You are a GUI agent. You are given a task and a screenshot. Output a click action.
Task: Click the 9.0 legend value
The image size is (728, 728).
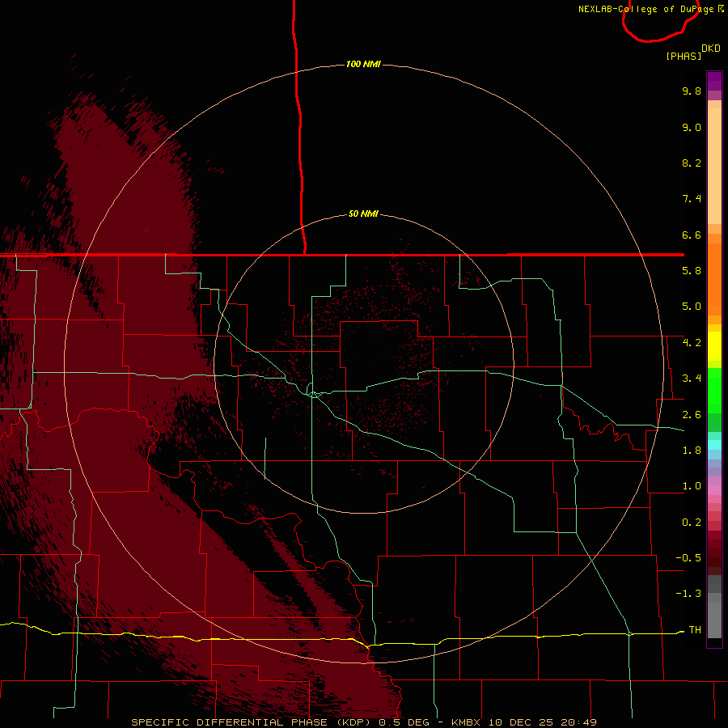click(692, 127)
